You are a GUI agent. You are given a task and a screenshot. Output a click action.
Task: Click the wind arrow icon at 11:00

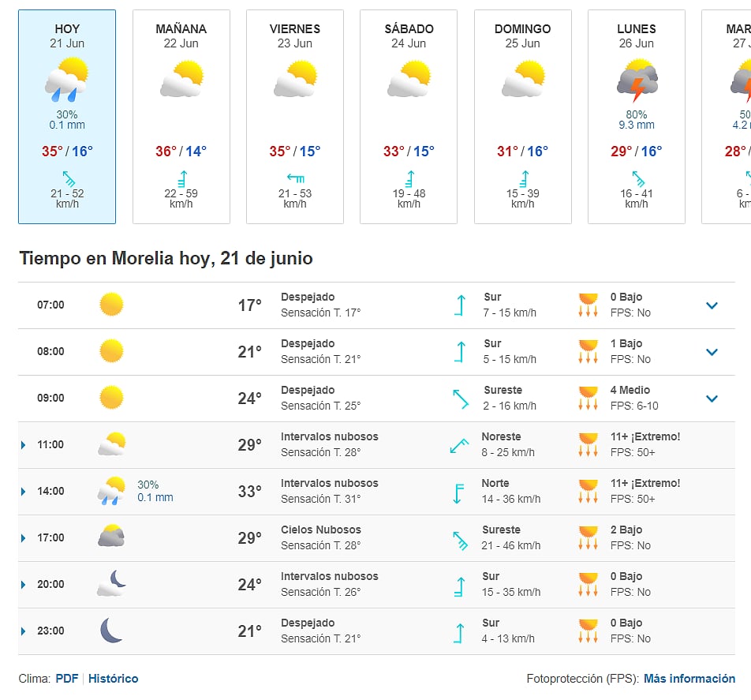point(459,444)
